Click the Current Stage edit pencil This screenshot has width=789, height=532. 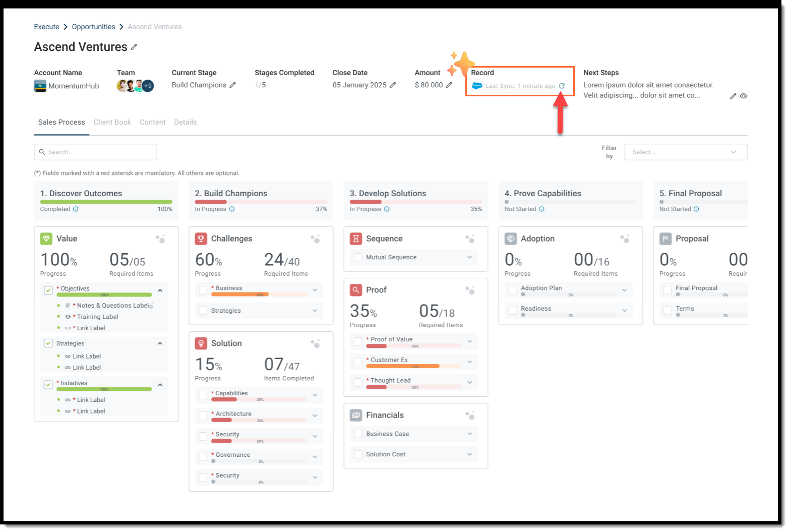(232, 85)
